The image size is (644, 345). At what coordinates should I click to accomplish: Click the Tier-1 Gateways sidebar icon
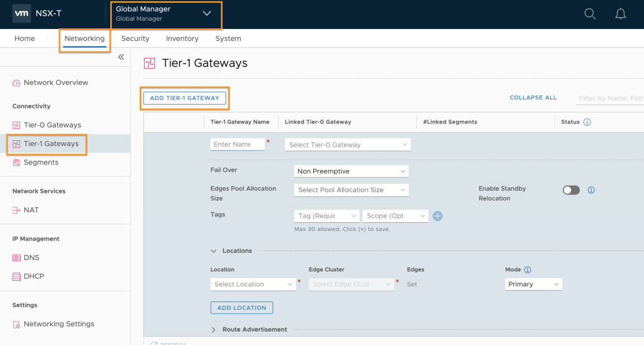16,144
